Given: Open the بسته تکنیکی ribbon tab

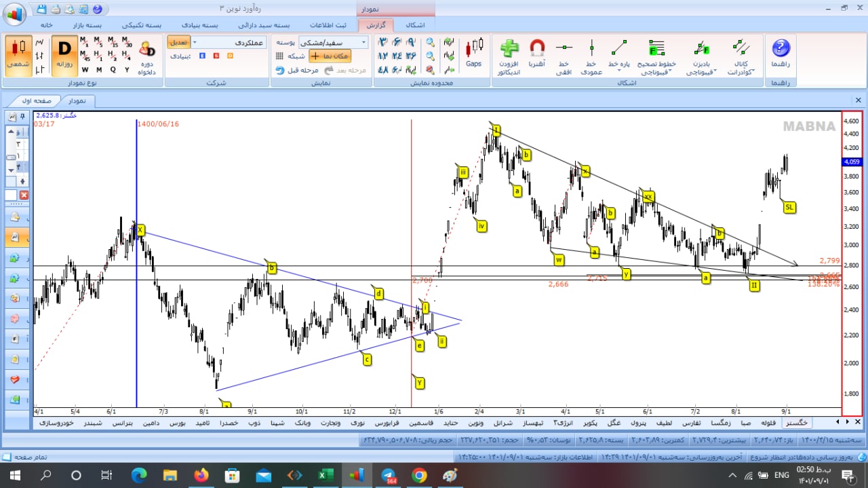Looking at the screenshot, I should (142, 24).
